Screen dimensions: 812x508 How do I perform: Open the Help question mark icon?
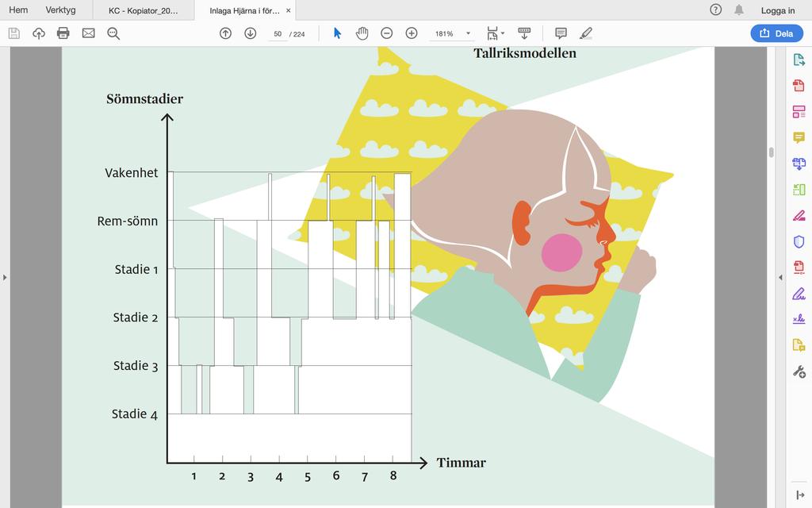[716, 10]
